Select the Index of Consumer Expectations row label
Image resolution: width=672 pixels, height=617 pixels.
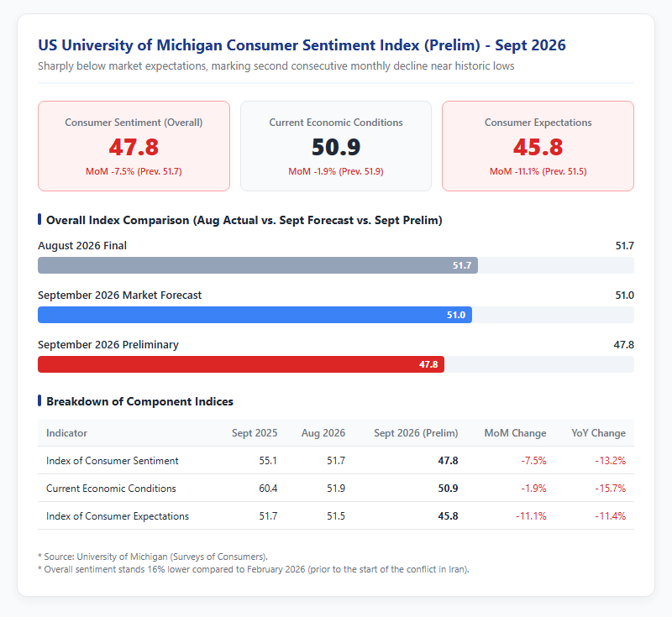[118, 516]
